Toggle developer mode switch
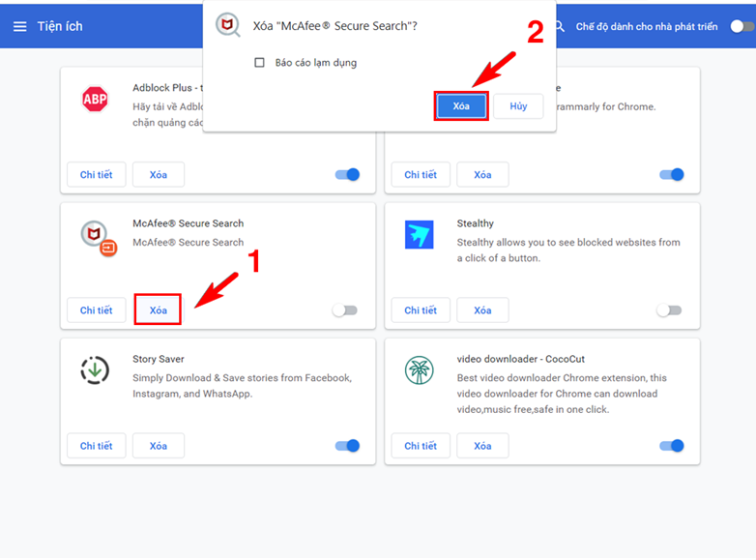 pyautogui.click(x=741, y=26)
